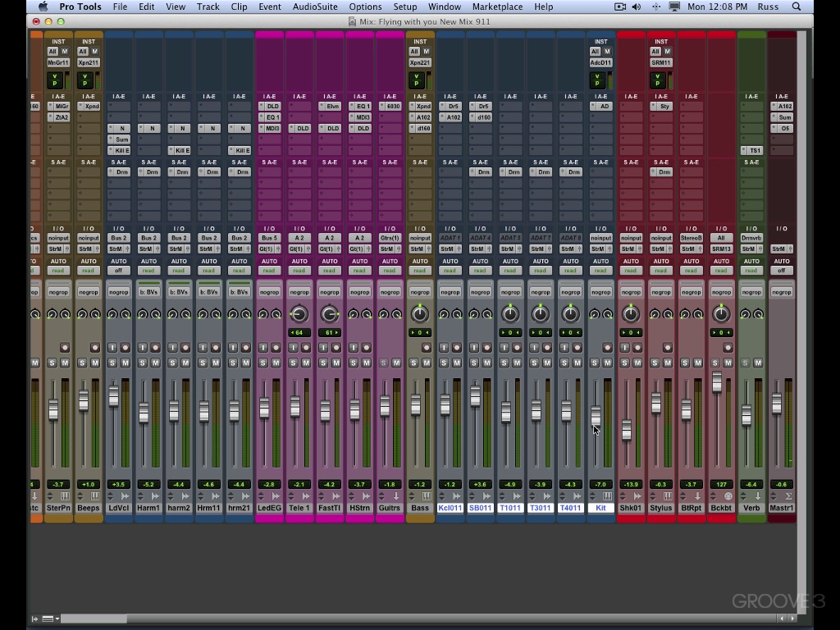The height and width of the screenshot is (630, 840).
Task: Click the horizontal scrollbar thumb at window bottom
Action: pyautogui.click(x=92, y=619)
